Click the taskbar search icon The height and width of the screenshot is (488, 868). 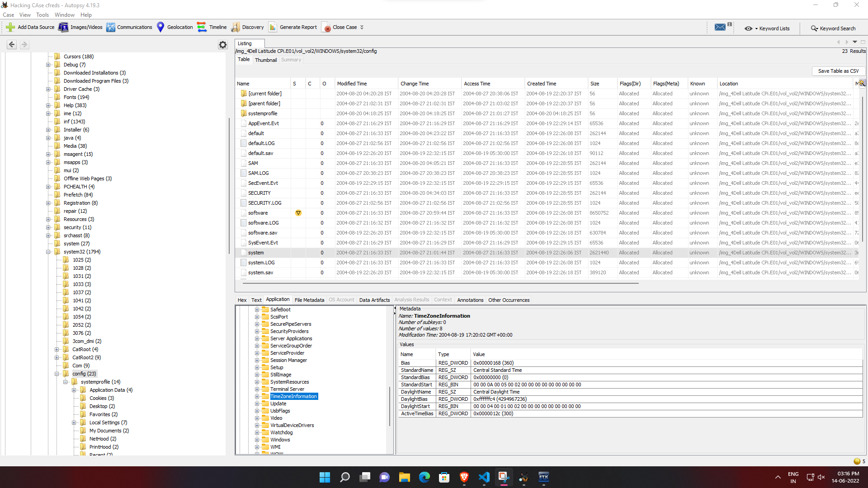344,477
